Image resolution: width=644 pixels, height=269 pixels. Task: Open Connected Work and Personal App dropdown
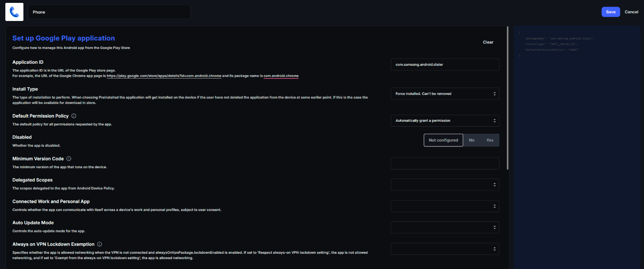[445, 206]
